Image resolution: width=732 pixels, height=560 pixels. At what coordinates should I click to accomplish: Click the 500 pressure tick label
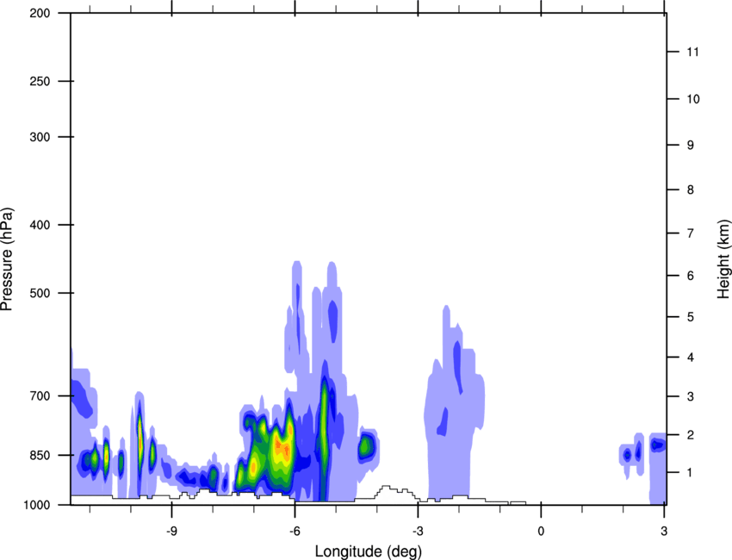(40, 293)
